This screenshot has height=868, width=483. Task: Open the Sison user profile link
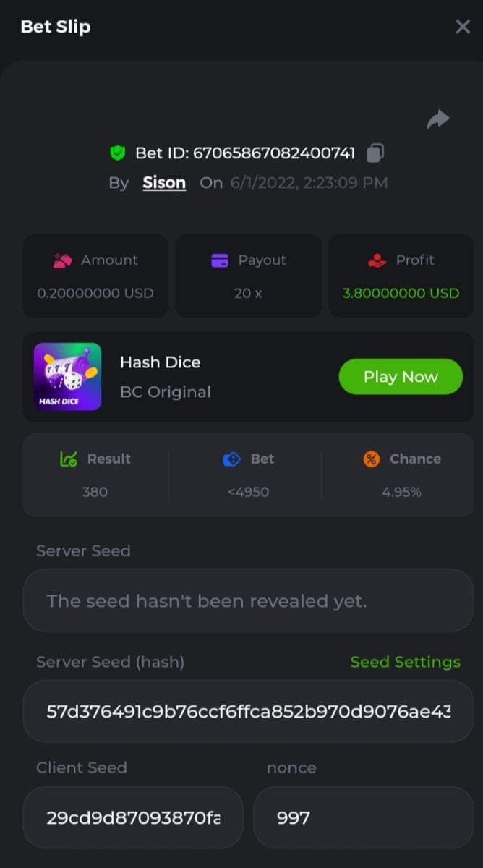coord(164,183)
